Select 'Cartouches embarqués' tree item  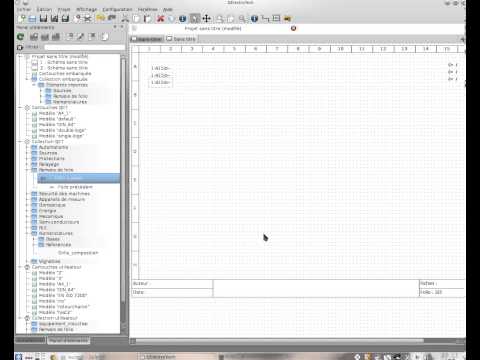point(65,74)
